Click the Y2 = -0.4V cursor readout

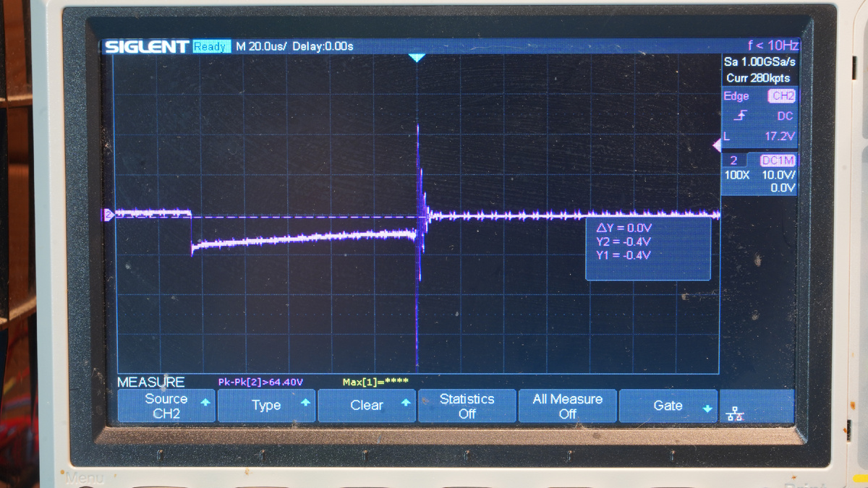click(624, 241)
